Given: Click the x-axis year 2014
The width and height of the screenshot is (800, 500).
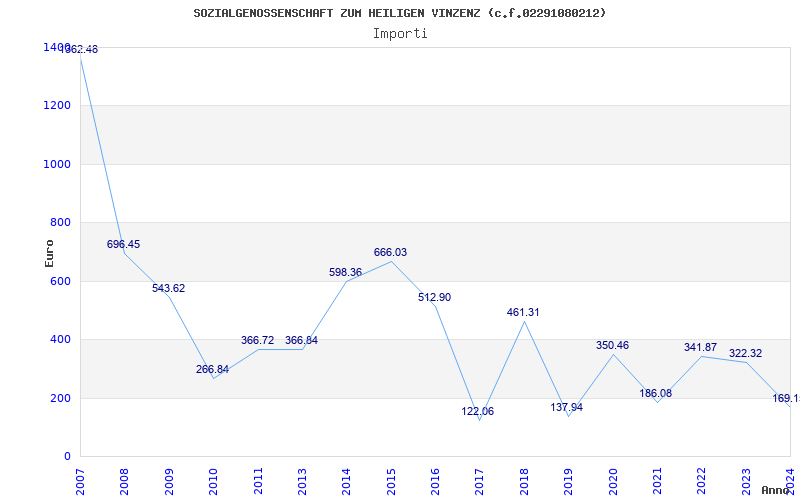Looking at the screenshot, I should click(x=347, y=482).
